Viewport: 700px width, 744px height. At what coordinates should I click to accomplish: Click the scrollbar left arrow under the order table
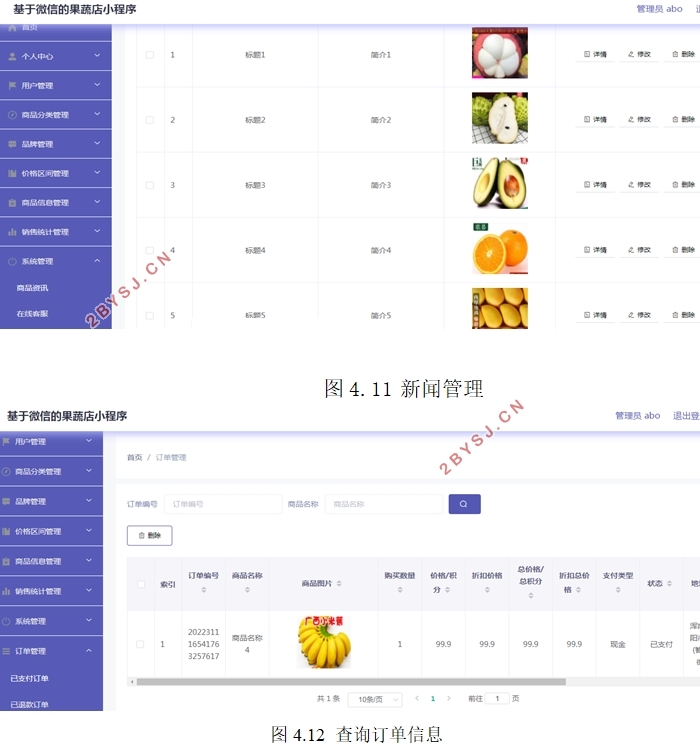131,682
